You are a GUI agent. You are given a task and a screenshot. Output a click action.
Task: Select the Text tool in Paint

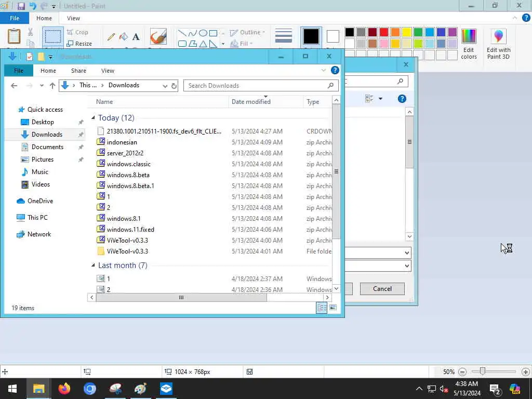tap(136, 37)
